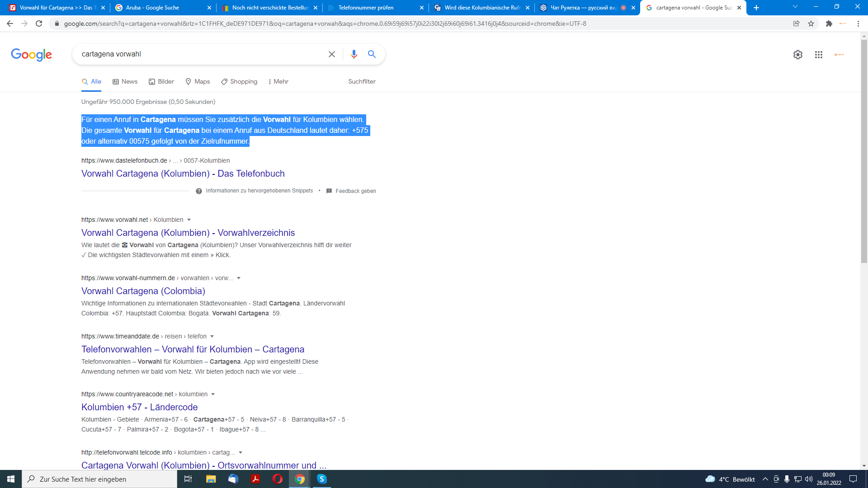
Task: Switch to the Bilder search tab
Action: point(161,82)
